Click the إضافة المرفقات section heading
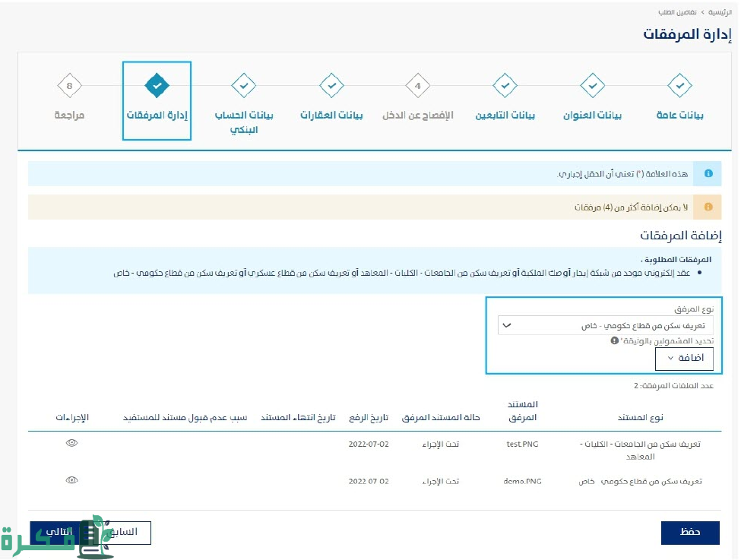 coord(681,236)
